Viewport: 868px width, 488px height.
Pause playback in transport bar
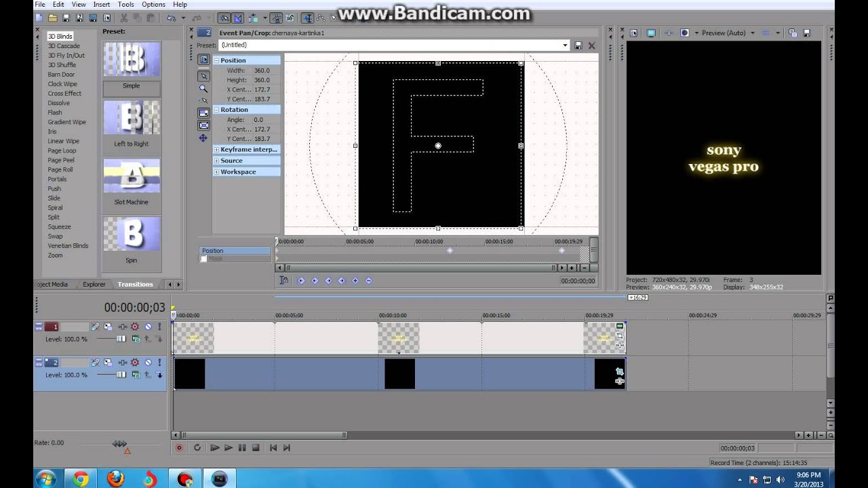[242, 447]
